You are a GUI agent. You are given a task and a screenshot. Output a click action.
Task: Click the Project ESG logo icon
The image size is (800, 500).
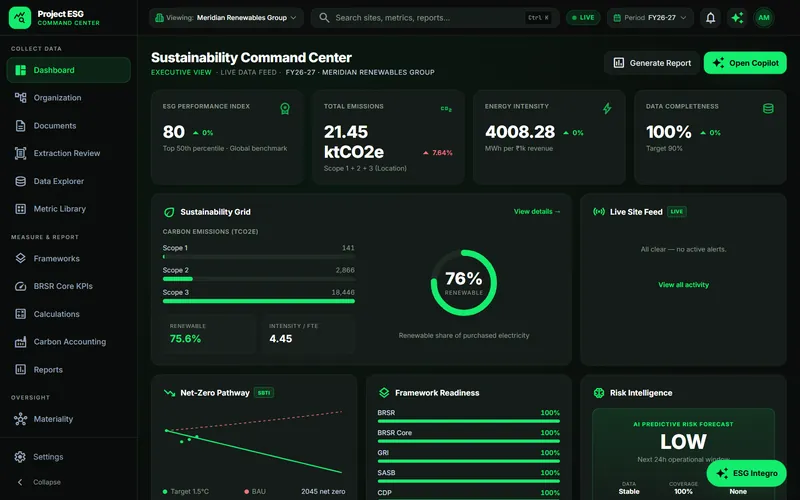[x=20, y=17]
